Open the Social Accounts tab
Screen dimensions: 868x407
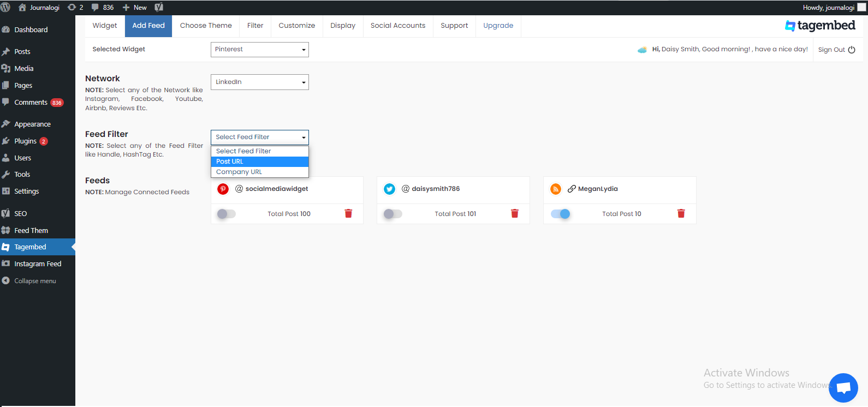[x=398, y=26]
